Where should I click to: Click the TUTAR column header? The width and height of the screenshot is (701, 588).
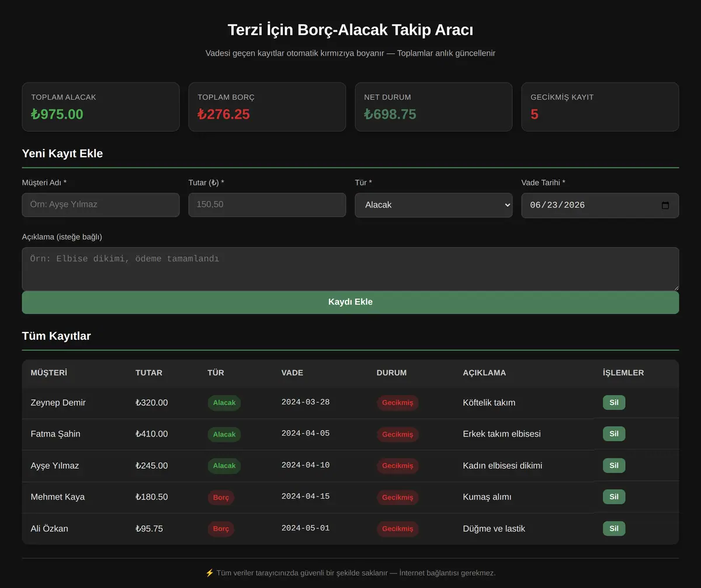(149, 373)
